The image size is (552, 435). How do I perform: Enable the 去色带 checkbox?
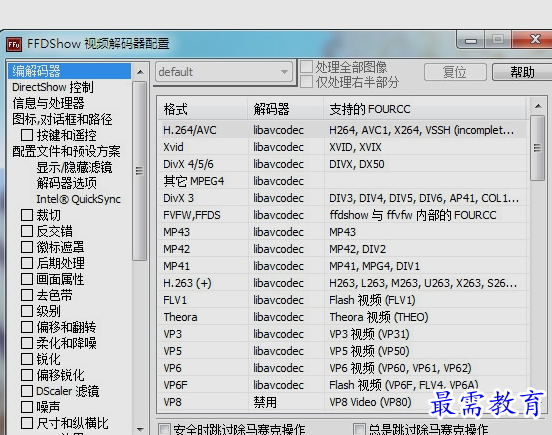pyautogui.click(x=27, y=295)
